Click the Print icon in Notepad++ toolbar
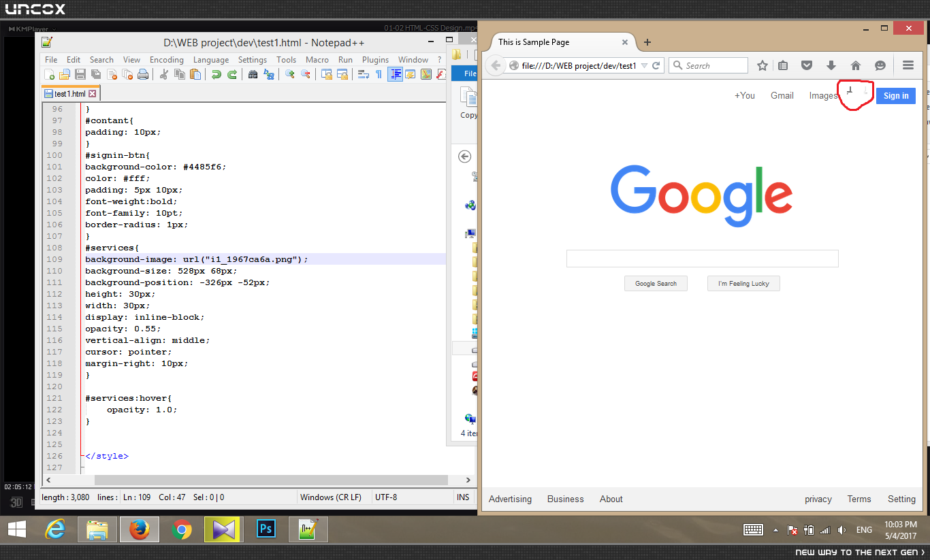Viewport: 930px width, 560px height. coord(143,75)
